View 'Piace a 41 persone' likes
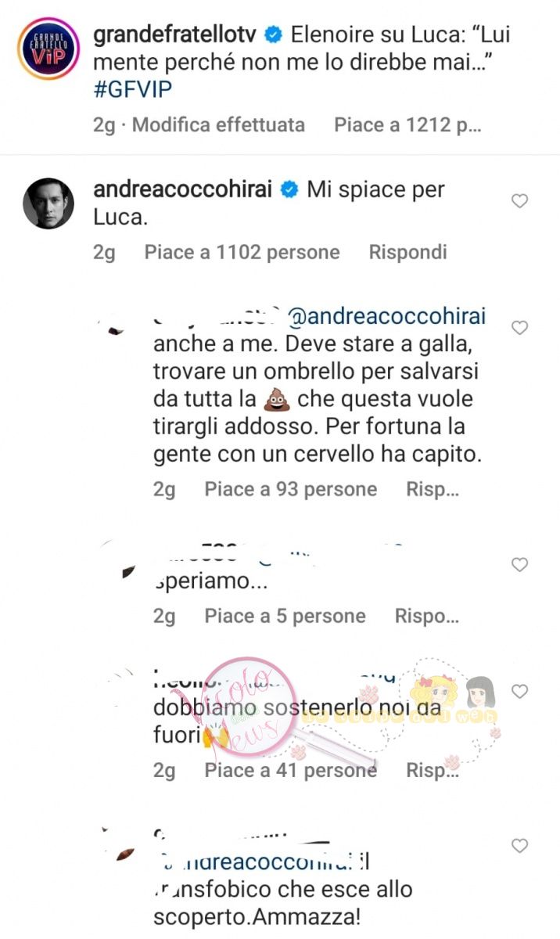 (291, 771)
